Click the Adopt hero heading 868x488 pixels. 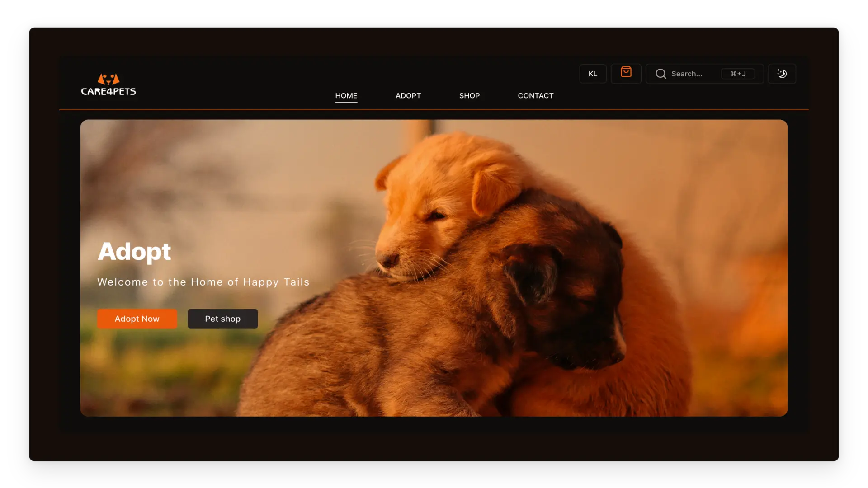click(134, 252)
